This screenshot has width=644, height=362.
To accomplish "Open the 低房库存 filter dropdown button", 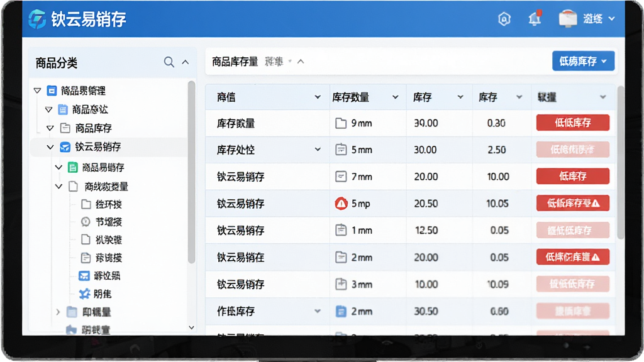I will coord(583,61).
